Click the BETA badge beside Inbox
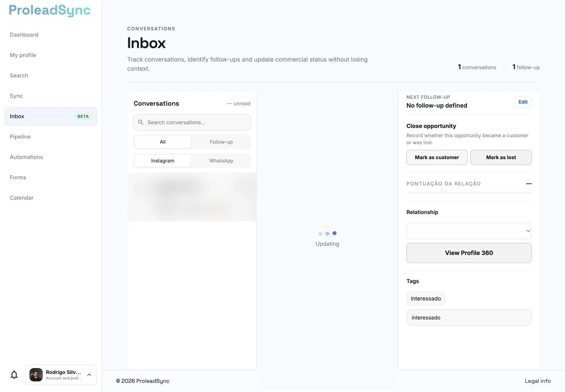 [x=83, y=116]
